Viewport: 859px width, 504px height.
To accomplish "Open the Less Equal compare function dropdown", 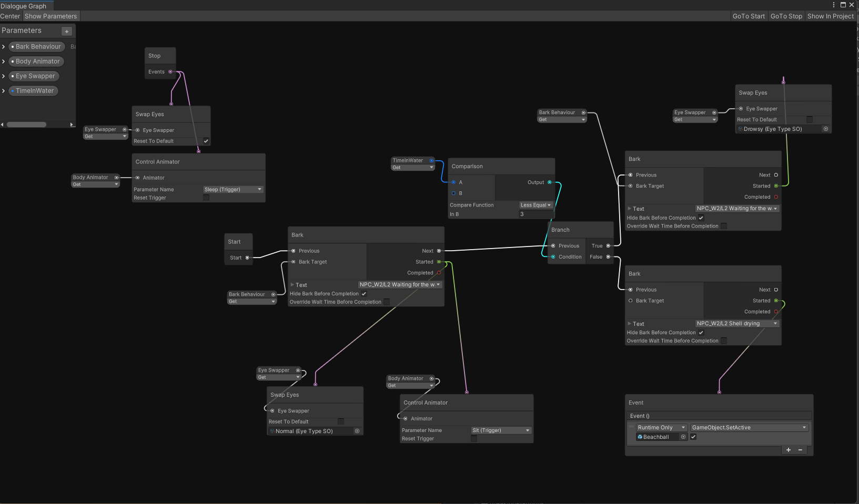I will point(535,205).
